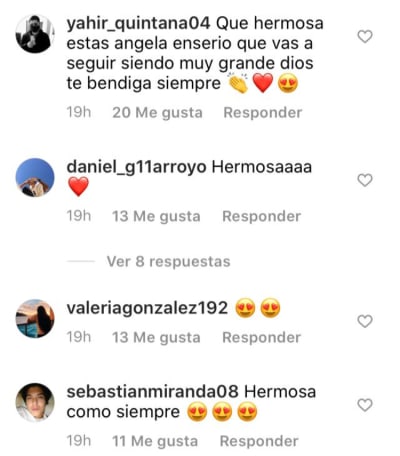The image size is (400, 456).
Task: Open 13 Me gusta under daniel_g11arroyo
Action: (156, 216)
